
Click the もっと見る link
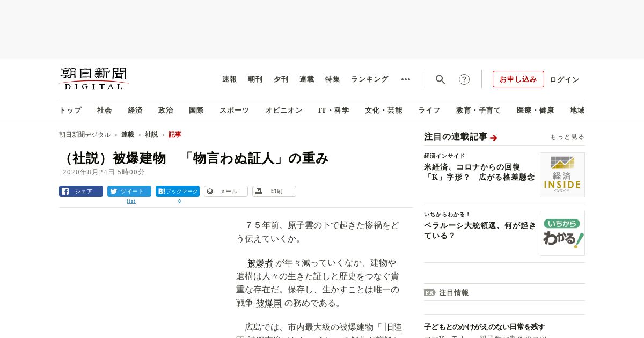[x=567, y=137]
